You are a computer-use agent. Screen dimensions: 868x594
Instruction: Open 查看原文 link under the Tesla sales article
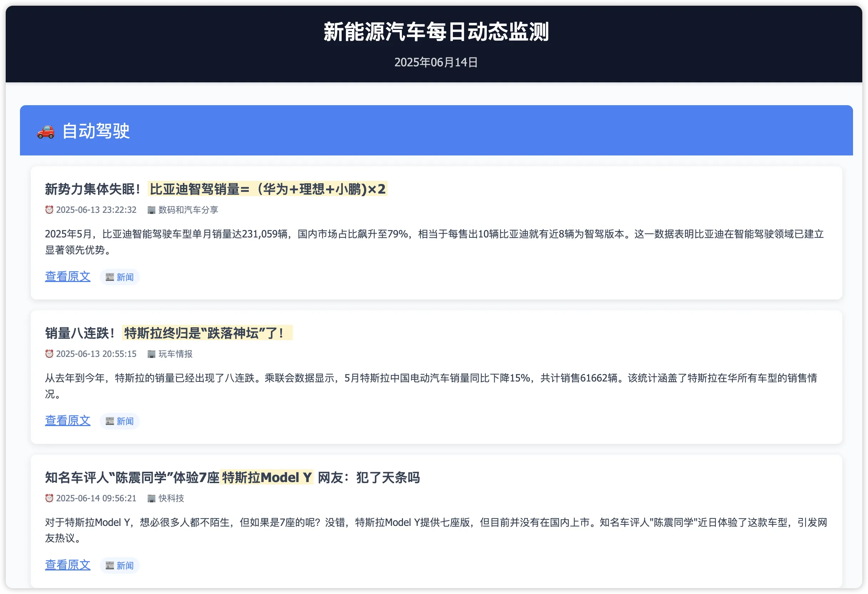(x=68, y=421)
